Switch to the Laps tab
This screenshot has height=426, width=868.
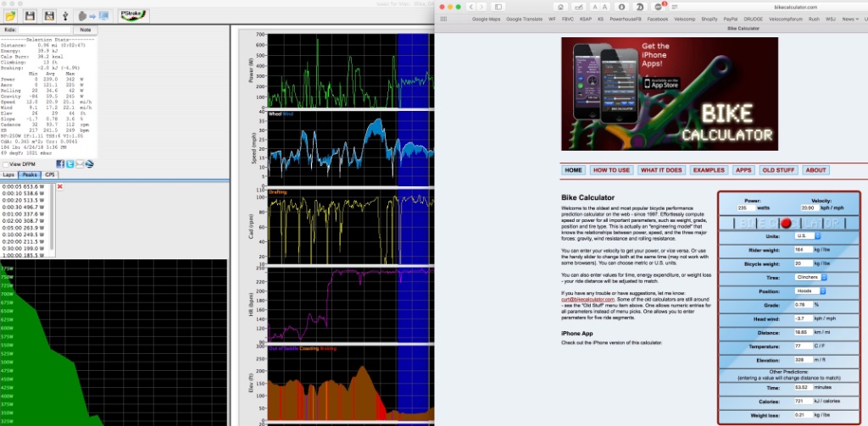point(8,174)
